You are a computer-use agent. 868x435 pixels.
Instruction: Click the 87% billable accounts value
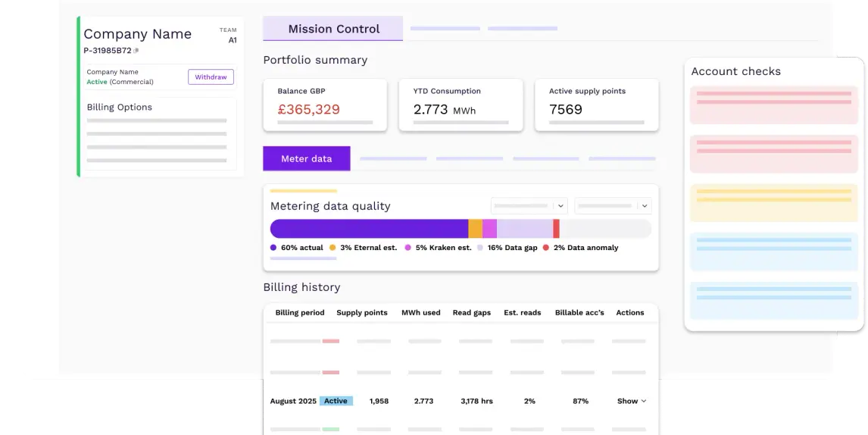[x=581, y=401]
